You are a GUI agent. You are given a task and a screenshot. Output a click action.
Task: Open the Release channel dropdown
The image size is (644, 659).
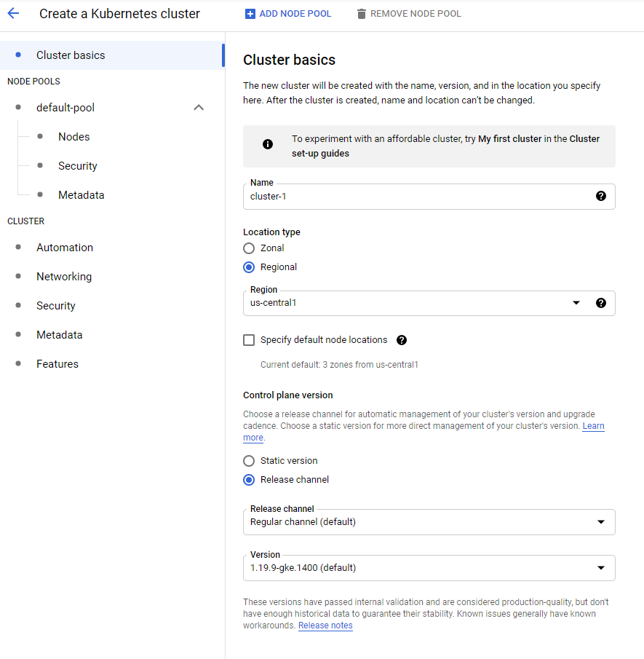(601, 522)
